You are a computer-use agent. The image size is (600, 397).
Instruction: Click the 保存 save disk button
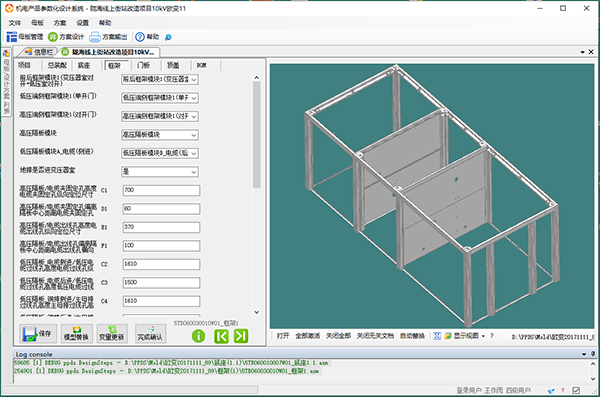(38, 334)
